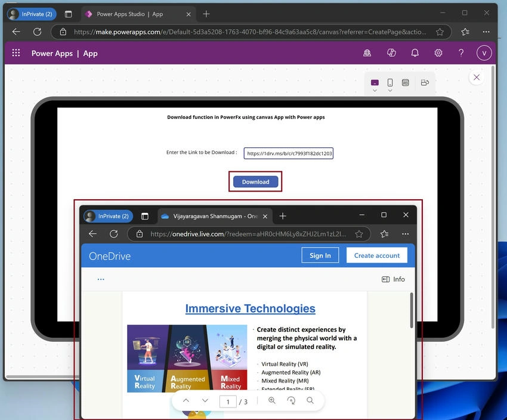Image resolution: width=507 pixels, height=420 pixels.
Task: Click the download link input field
Action: (x=289, y=153)
